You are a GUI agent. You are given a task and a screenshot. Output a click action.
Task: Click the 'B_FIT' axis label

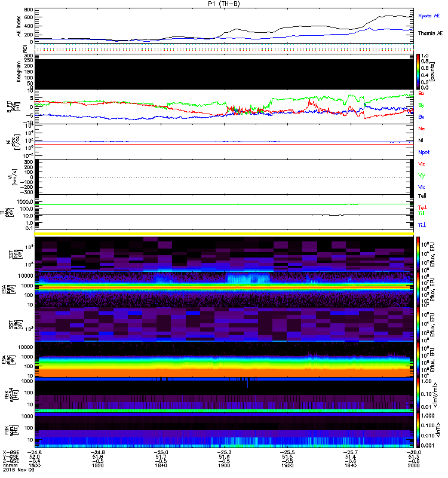pos(9,107)
